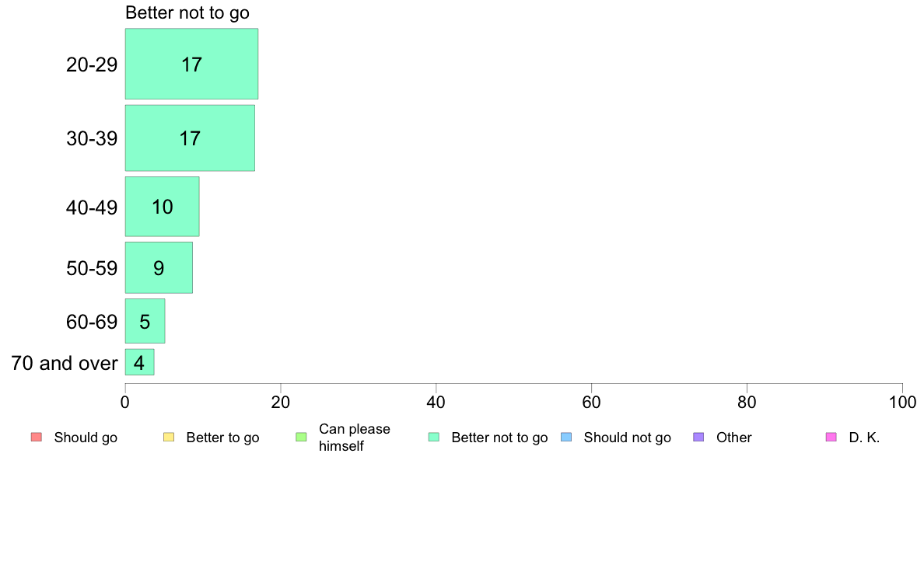
Task: Click the 40 tick on the x-axis
Action: tap(436, 402)
